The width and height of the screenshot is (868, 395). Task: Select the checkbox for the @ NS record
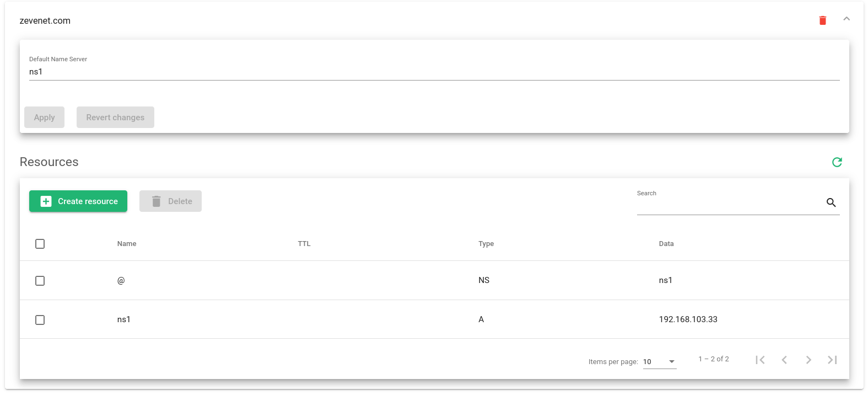pyautogui.click(x=40, y=281)
